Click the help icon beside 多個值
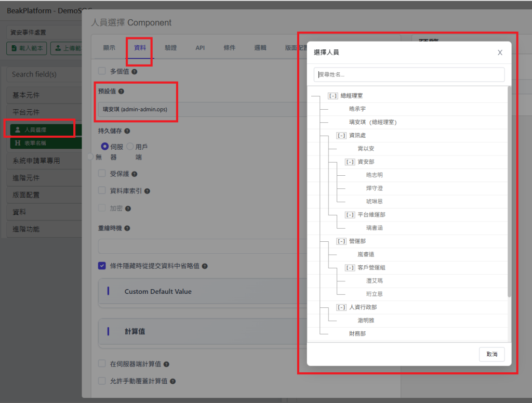Screen dimensions: 532x403 tap(135, 72)
